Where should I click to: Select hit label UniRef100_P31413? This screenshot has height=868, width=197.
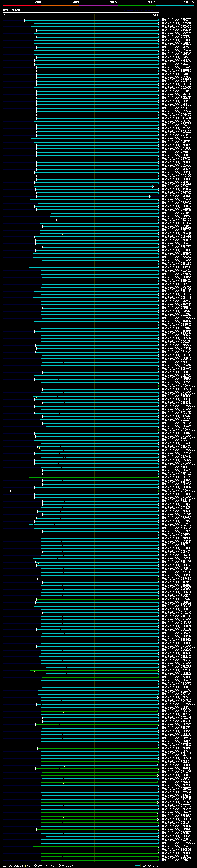177,271
